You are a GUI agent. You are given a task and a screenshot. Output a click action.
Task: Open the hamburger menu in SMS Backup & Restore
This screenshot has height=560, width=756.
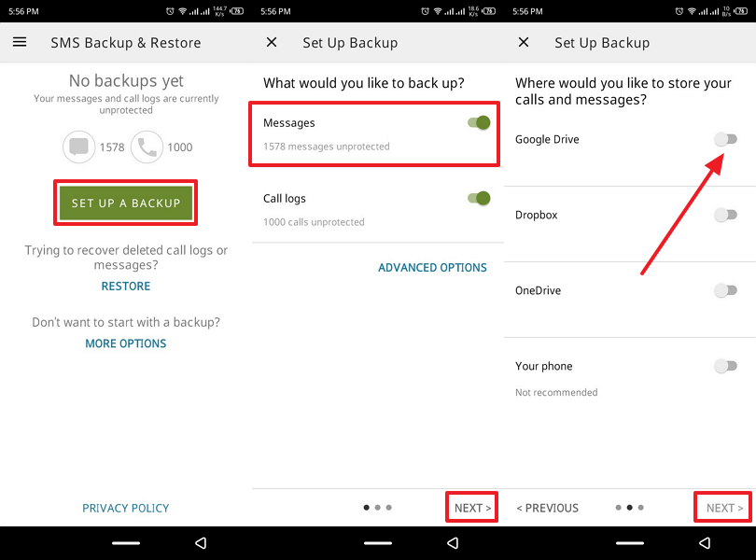point(20,43)
